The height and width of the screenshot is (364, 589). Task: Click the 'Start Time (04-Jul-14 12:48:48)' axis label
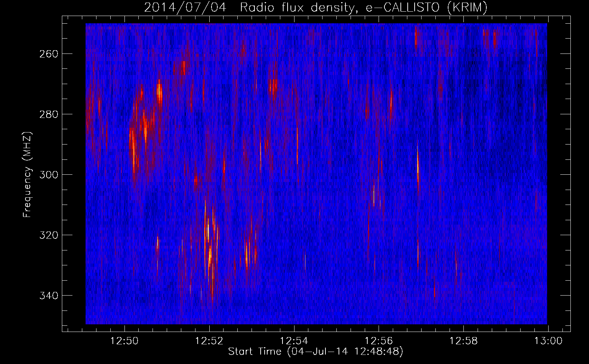pos(316,352)
